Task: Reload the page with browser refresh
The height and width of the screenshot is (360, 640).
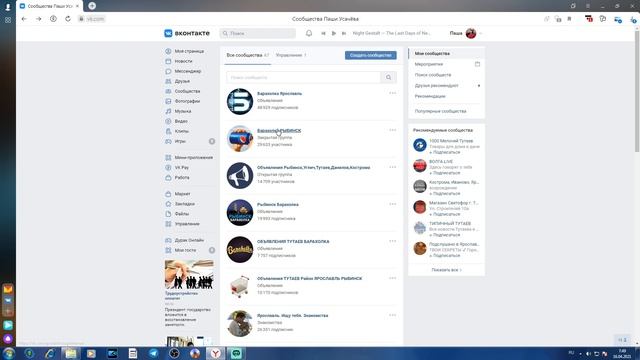Action: tap(68, 19)
